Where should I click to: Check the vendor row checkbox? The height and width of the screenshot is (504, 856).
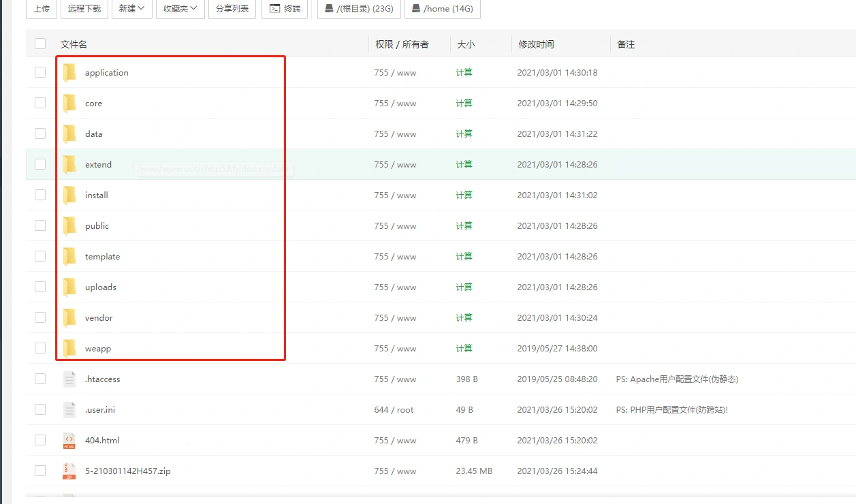click(x=40, y=317)
